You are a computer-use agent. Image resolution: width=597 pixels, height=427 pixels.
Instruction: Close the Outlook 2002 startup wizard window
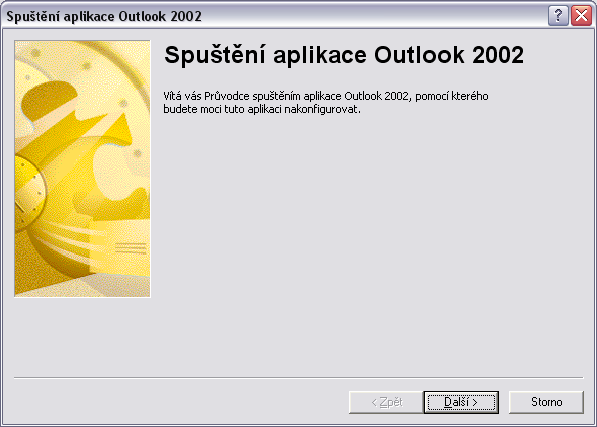(x=581, y=16)
